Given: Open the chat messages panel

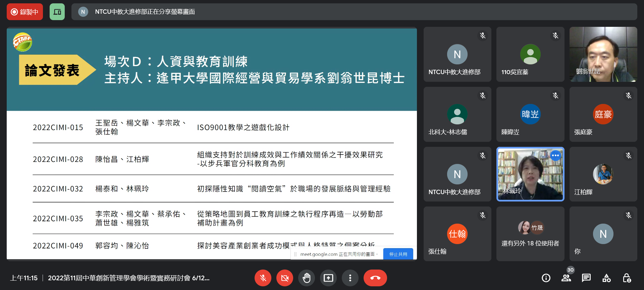Looking at the screenshot, I should point(586,278).
